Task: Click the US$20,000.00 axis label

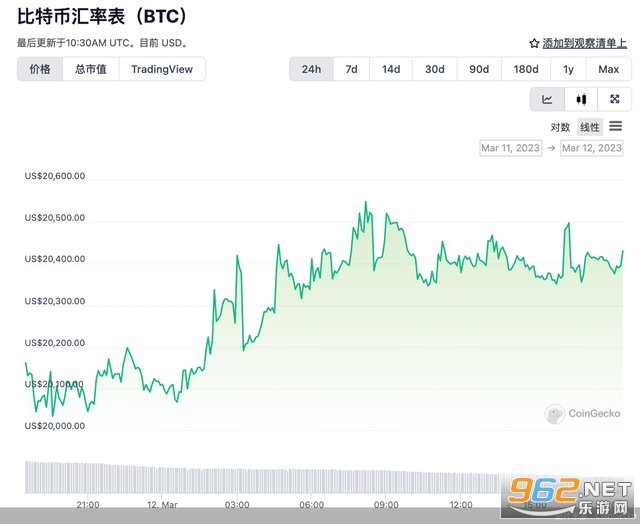Action: coord(55,426)
